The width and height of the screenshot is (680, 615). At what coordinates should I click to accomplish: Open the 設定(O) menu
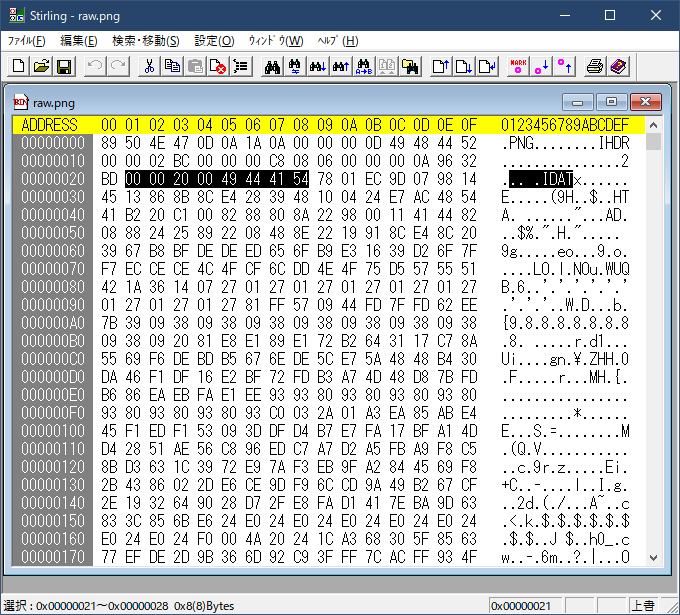coord(214,41)
